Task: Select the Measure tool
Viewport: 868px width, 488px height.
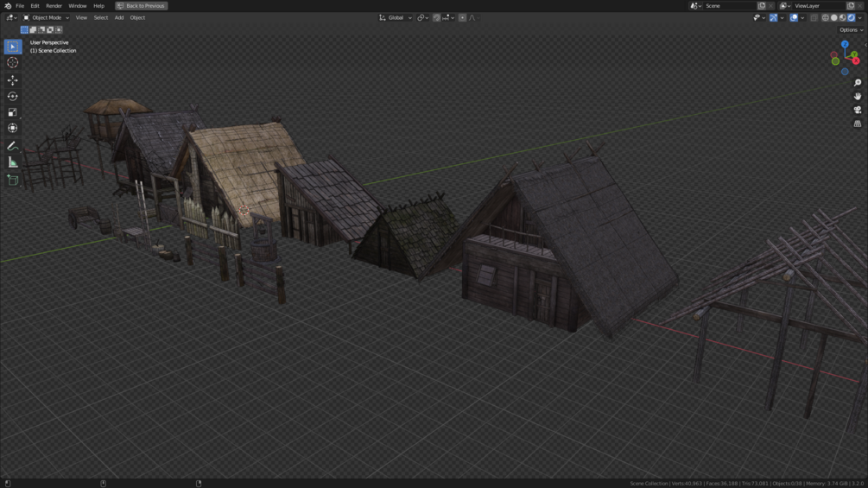Action: coord(12,162)
